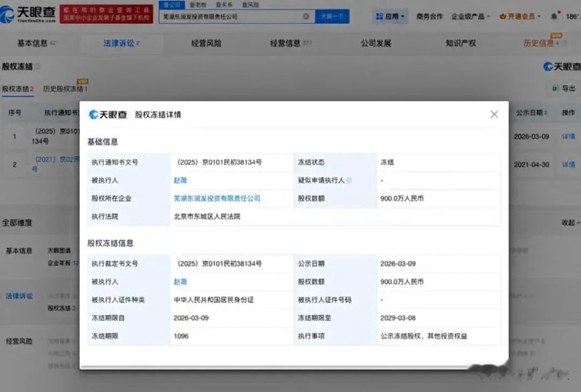The width and height of the screenshot is (581, 392).
Task: Sort by 公示日期 column header
Action: [532, 112]
